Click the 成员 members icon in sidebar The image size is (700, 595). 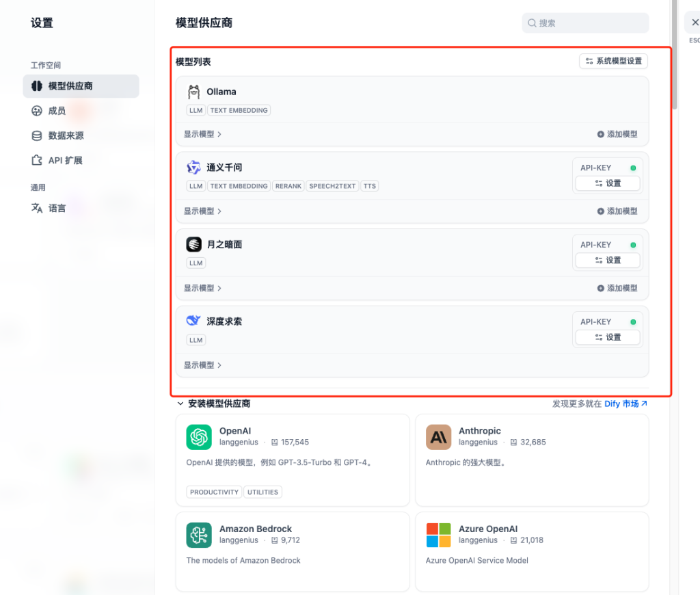pos(37,111)
